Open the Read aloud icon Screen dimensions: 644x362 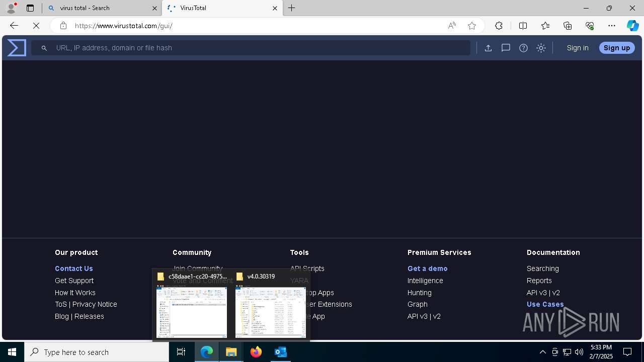(x=452, y=26)
